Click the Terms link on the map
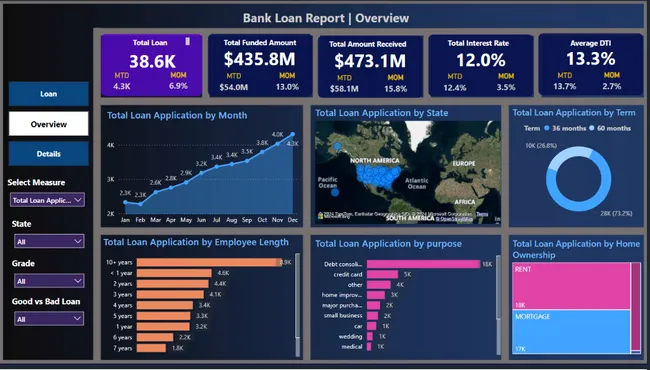This screenshot has width=650, height=370. coord(482,214)
